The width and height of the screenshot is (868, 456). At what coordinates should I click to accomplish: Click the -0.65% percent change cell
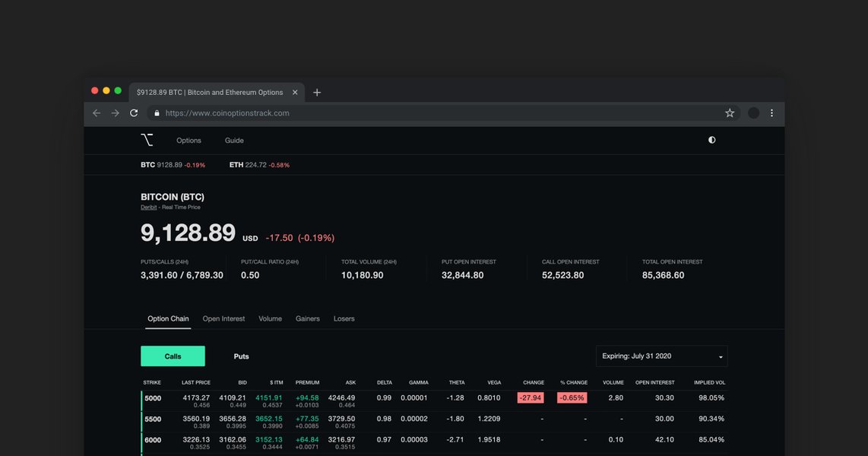click(x=572, y=398)
